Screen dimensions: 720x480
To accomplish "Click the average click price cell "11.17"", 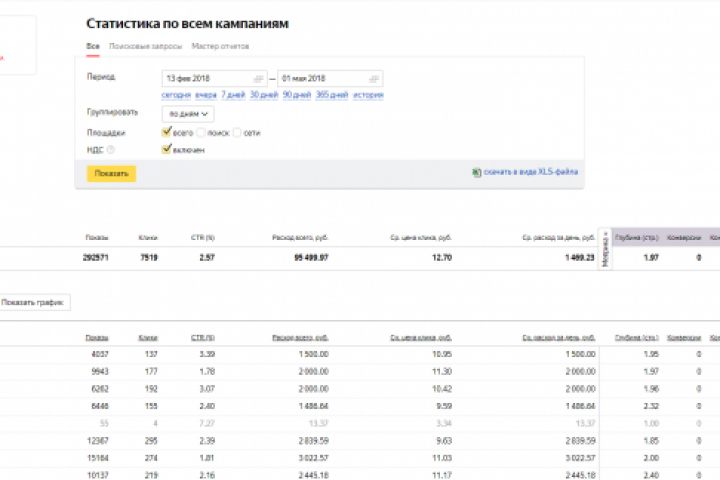I will (442, 475).
